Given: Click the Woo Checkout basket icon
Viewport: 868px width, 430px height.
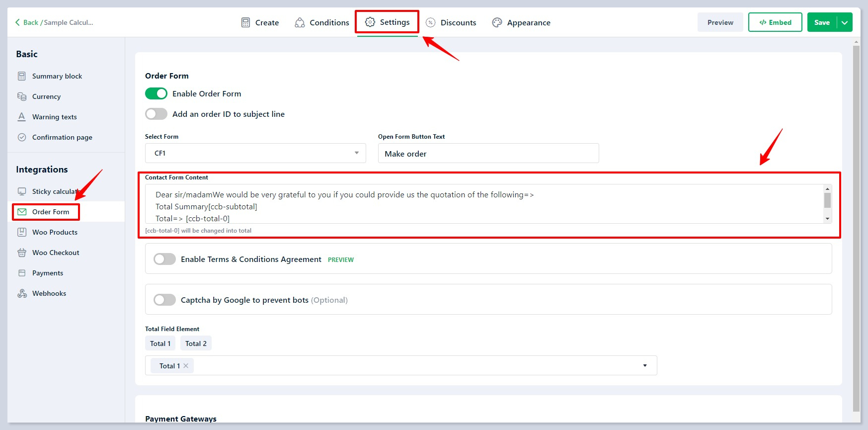Looking at the screenshot, I should coord(22,253).
